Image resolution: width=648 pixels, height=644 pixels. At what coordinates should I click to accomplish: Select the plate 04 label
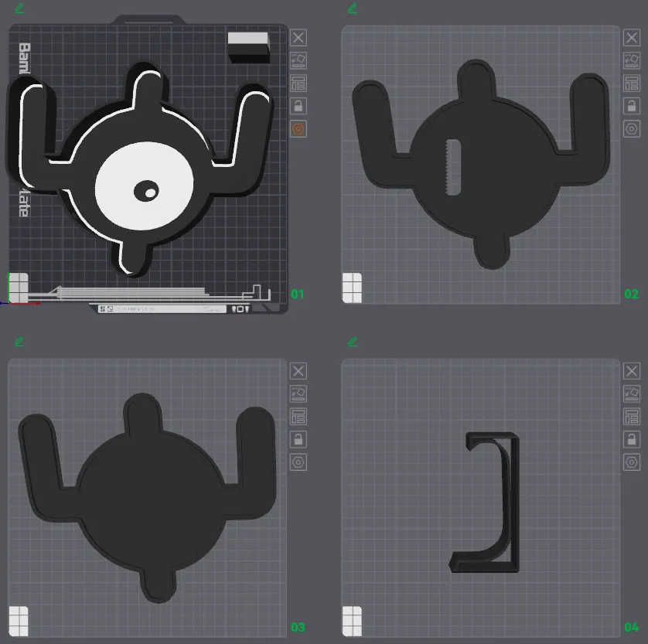click(x=630, y=628)
